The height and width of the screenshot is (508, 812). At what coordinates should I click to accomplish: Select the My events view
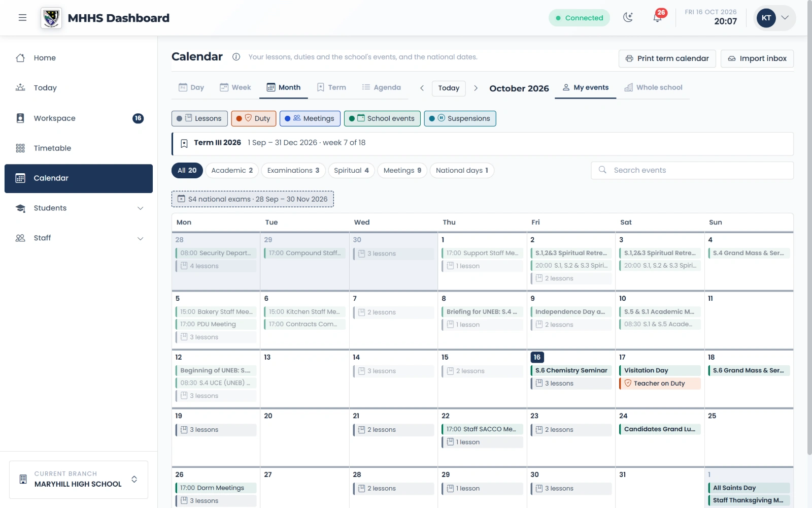tap(586, 87)
